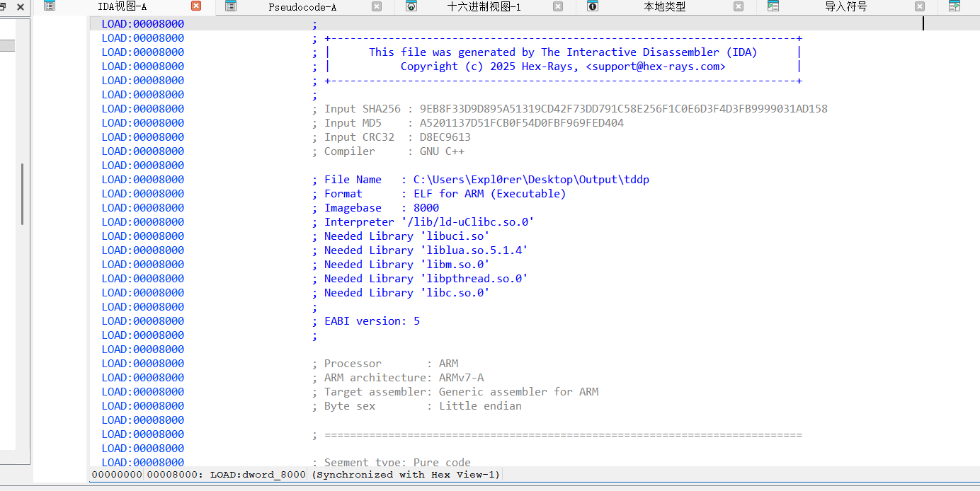Image resolution: width=980 pixels, height=491 pixels.
Task: Click the File Name path line
Action: pos(481,180)
